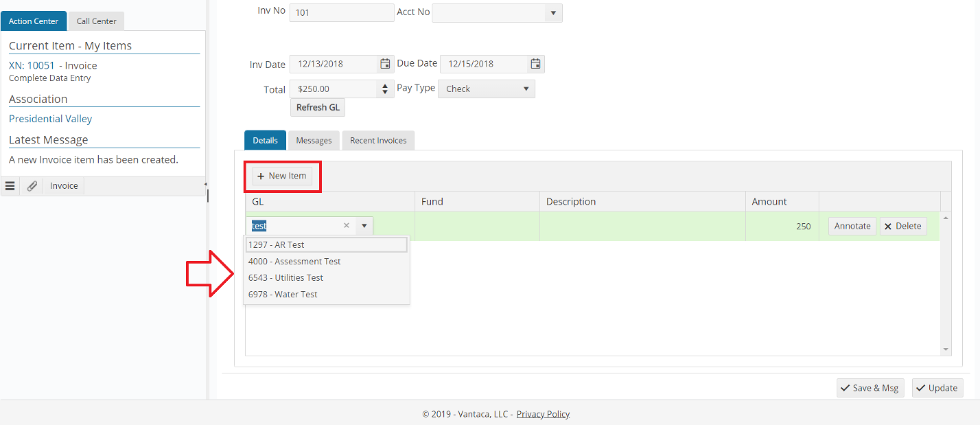980x425 pixels.
Task: Open the Due Date calendar picker
Action: pyautogui.click(x=535, y=63)
